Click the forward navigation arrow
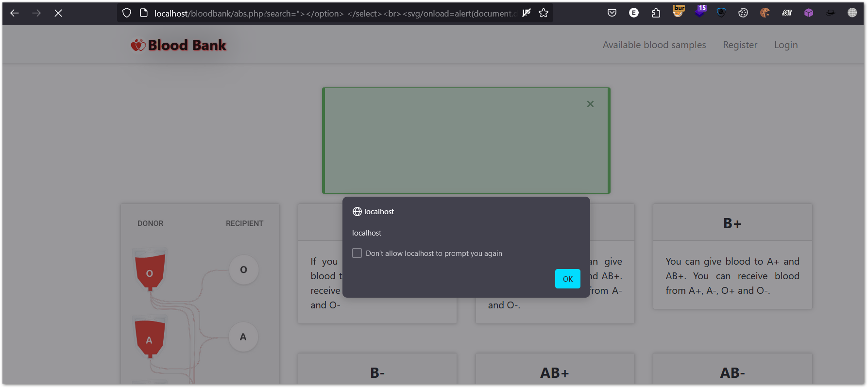 coord(36,13)
